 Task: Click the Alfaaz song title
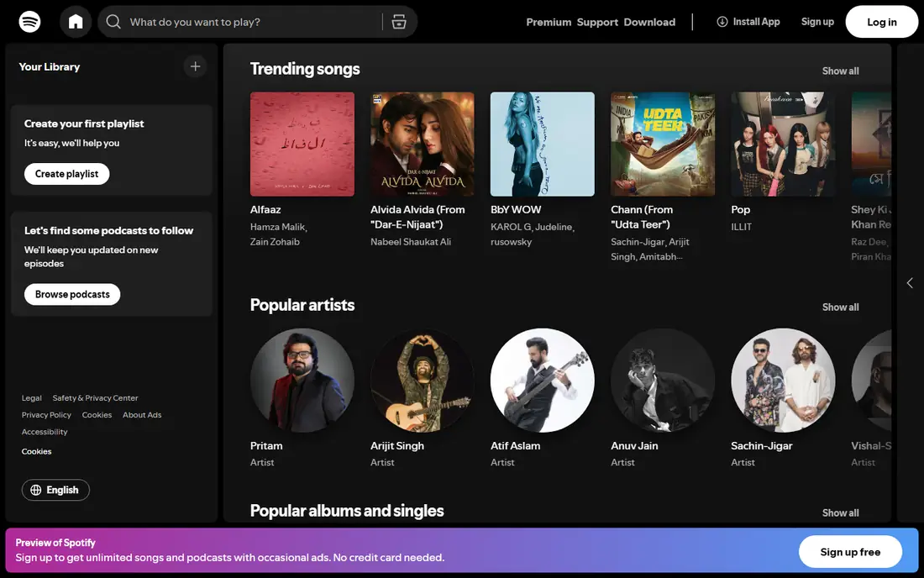tap(265, 209)
